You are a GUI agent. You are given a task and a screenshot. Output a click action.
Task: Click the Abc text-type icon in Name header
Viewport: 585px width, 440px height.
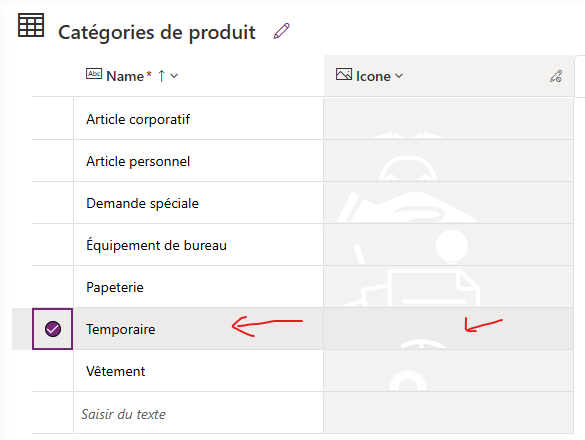point(94,74)
